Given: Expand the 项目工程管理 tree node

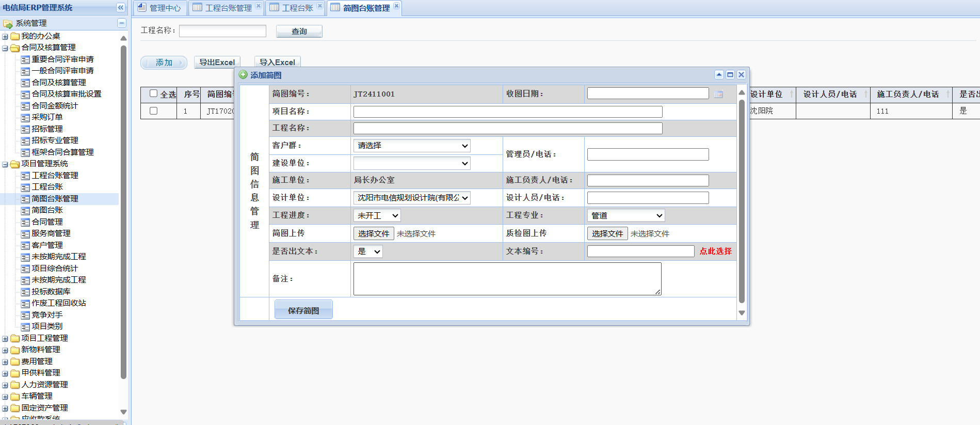Looking at the screenshot, I should pyautogui.click(x=5, y=338).
